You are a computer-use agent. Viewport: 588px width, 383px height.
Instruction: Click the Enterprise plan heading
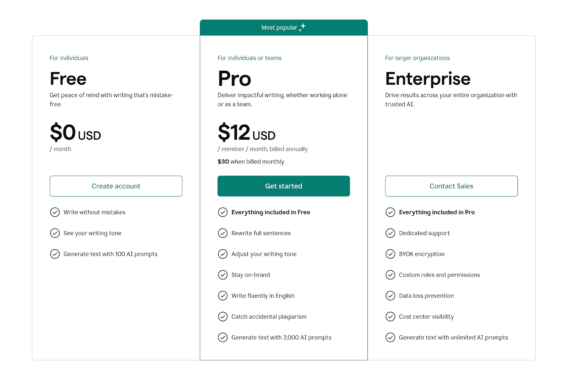point(427,78)
